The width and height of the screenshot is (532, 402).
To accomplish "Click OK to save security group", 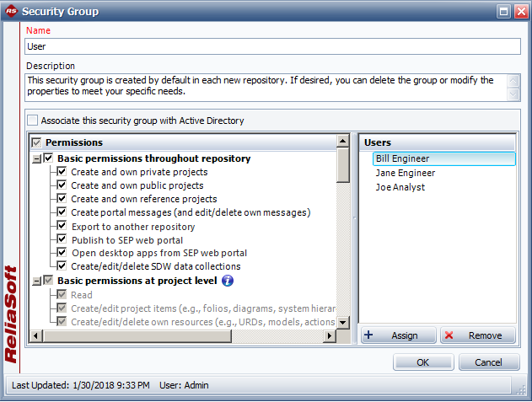I will click(x=422, y=362).
